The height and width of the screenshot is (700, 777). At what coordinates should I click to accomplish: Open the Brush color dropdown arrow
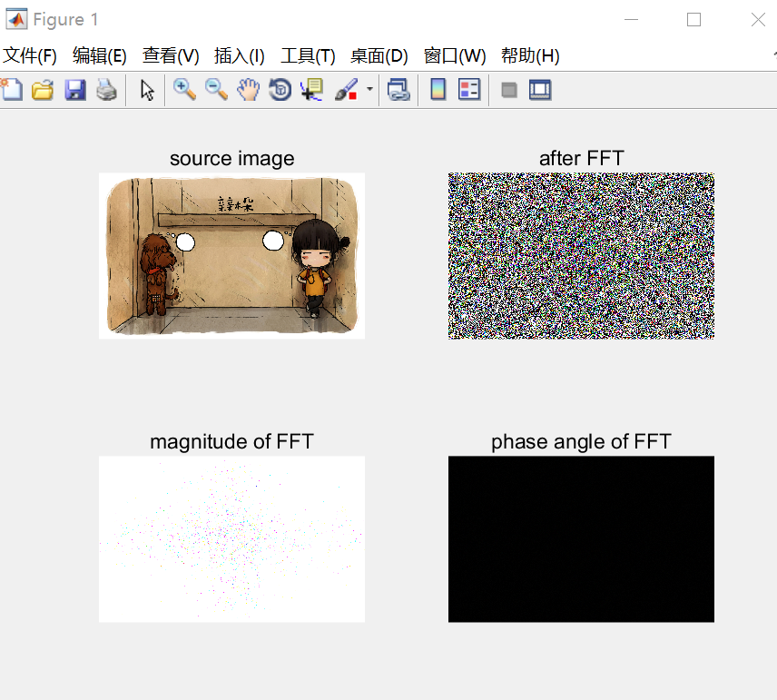[369, 89]
